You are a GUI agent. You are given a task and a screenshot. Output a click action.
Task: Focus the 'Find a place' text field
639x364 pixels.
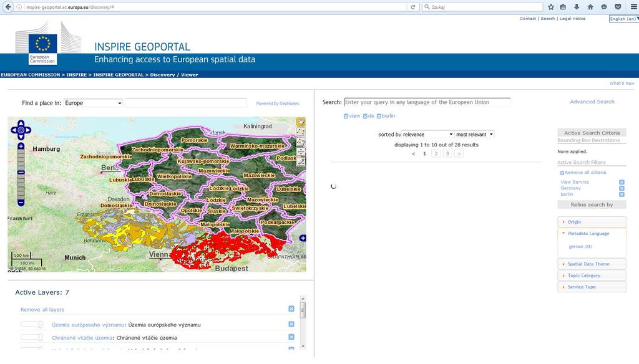coord(186,103)
